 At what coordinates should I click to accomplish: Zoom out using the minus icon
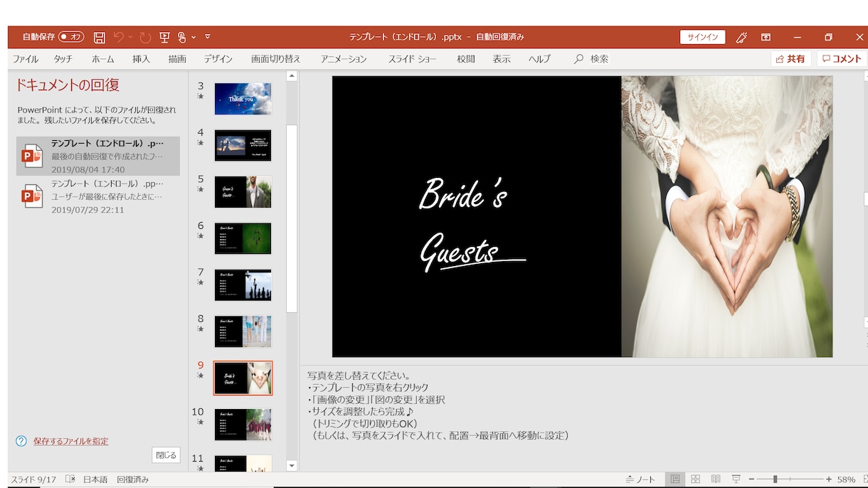[751, 479]
